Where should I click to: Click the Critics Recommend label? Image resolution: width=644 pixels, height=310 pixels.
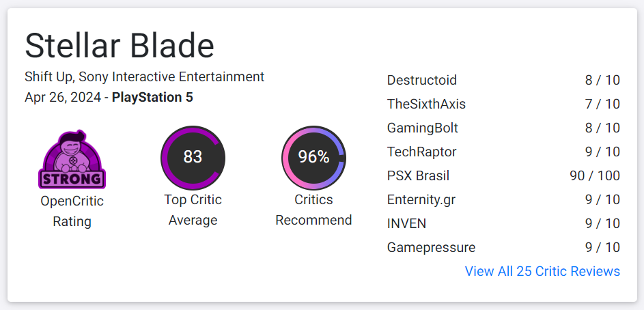click(x=313, y=210)
